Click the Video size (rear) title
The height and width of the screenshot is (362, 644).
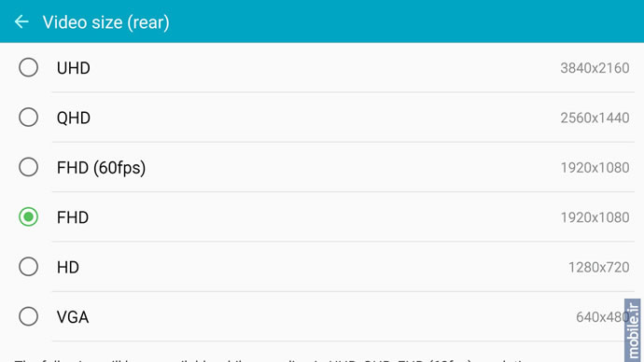tap(106, 22)
